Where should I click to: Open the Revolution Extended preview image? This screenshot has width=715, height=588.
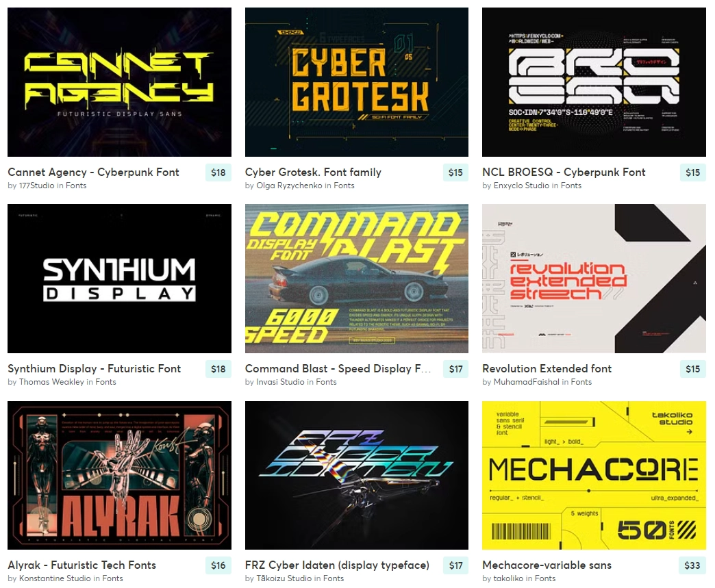coord(594,279)
